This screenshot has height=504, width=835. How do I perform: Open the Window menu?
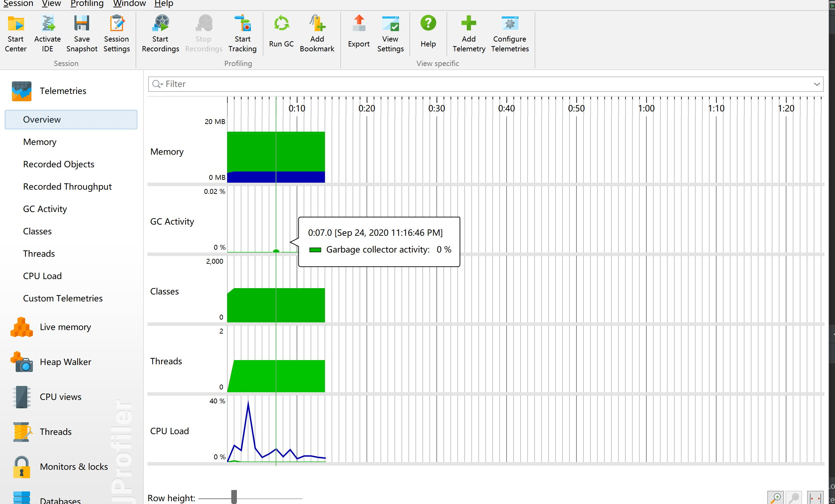coord(129,3)
